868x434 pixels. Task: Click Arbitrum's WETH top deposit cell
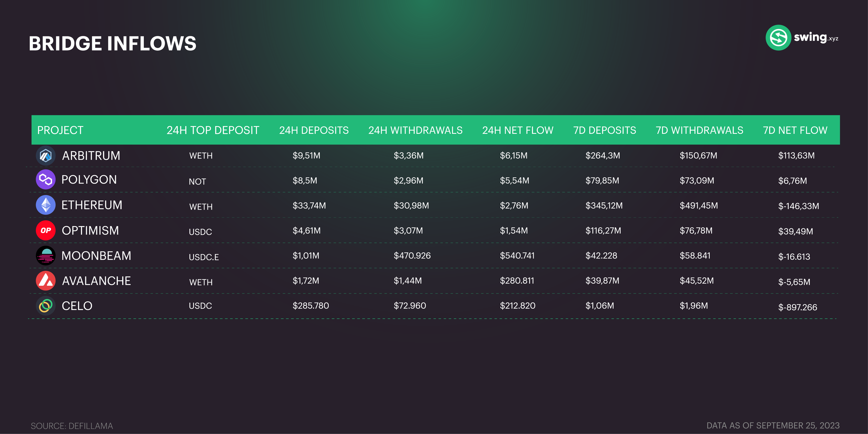click(x=201, y=156)
